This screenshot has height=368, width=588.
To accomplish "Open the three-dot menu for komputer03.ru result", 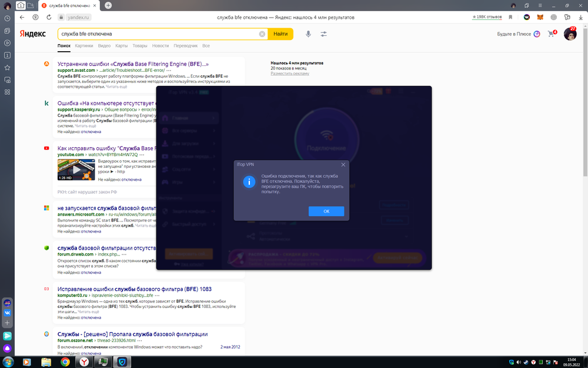I will point(157,296).
